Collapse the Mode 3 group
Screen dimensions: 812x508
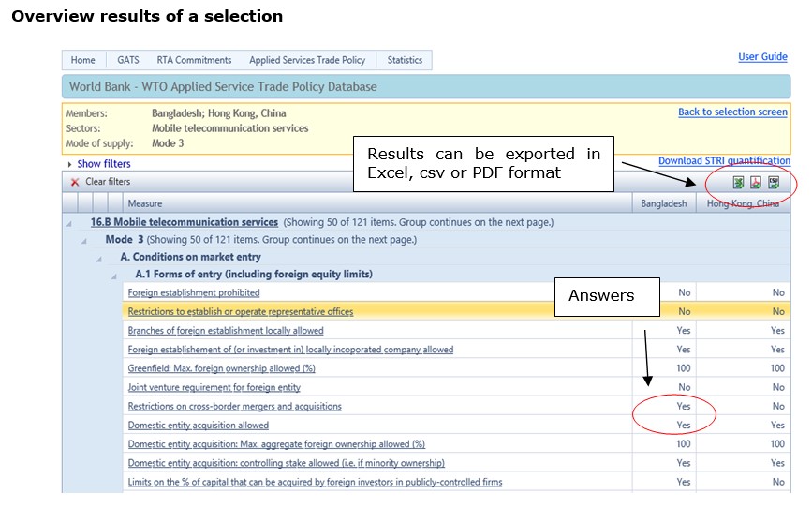pyautogui.click(x=84, y=242)
